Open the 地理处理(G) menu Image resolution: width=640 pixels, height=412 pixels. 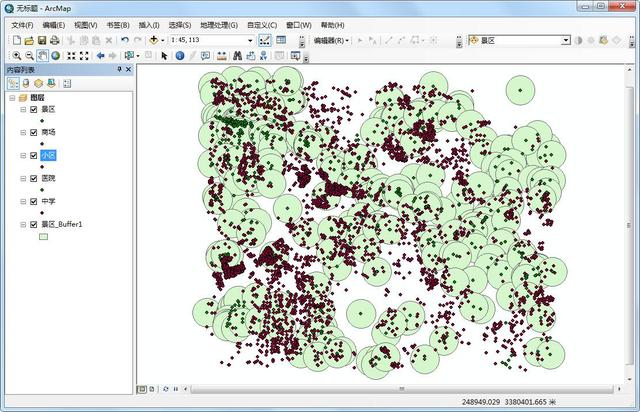[x=219, y=25]
